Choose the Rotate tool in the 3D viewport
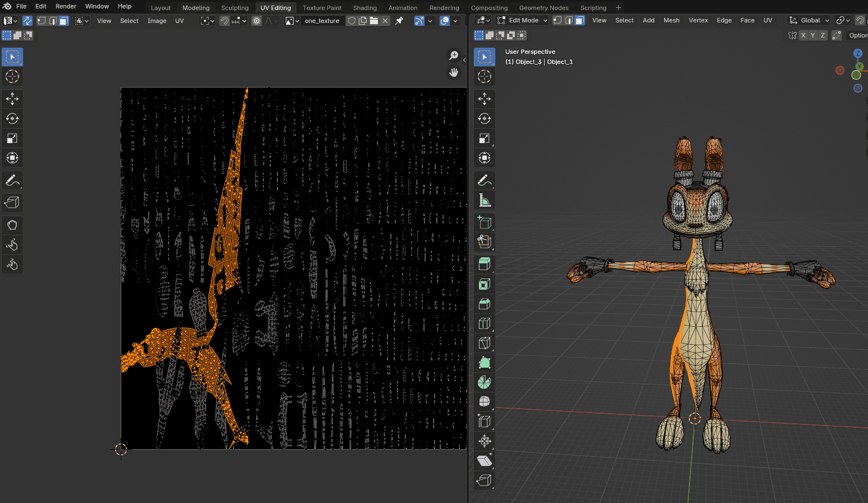Screen dimensions: 868x503 (485, 118)
